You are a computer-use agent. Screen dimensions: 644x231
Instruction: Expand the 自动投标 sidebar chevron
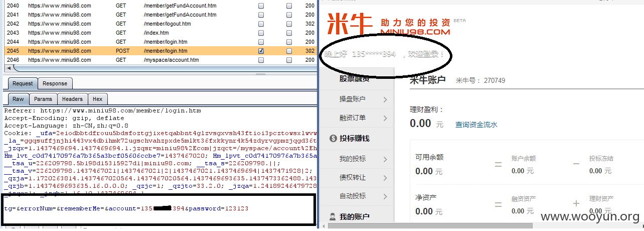point(385,196)
